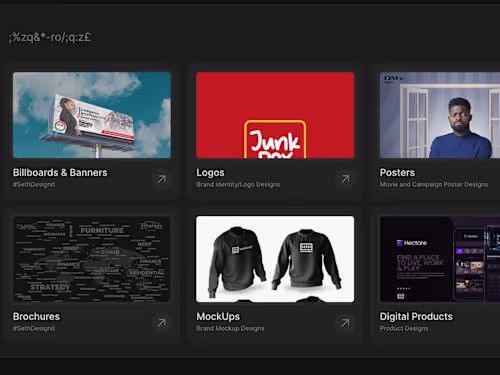Screen dimensions: 500x375
Task: Select the MockUps category title
Action: click(218, 317)
